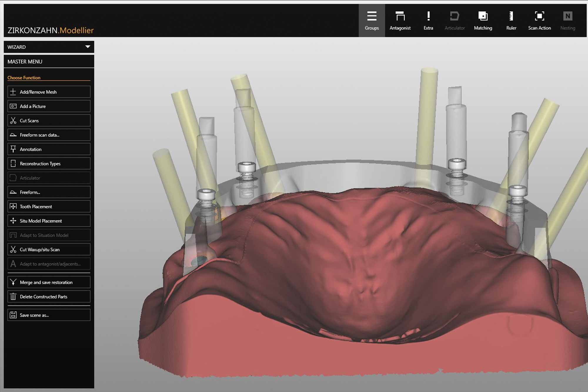Select Cut Waxup/situ Scan

point(49,249)
